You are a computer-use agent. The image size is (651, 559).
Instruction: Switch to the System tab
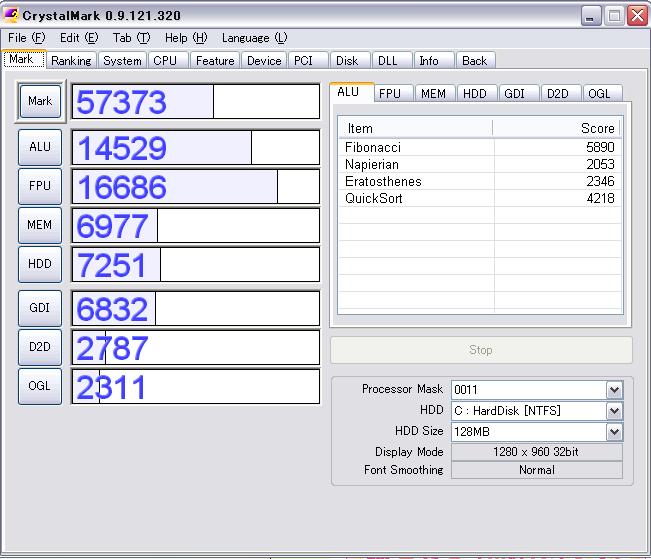tap(122, 61)
